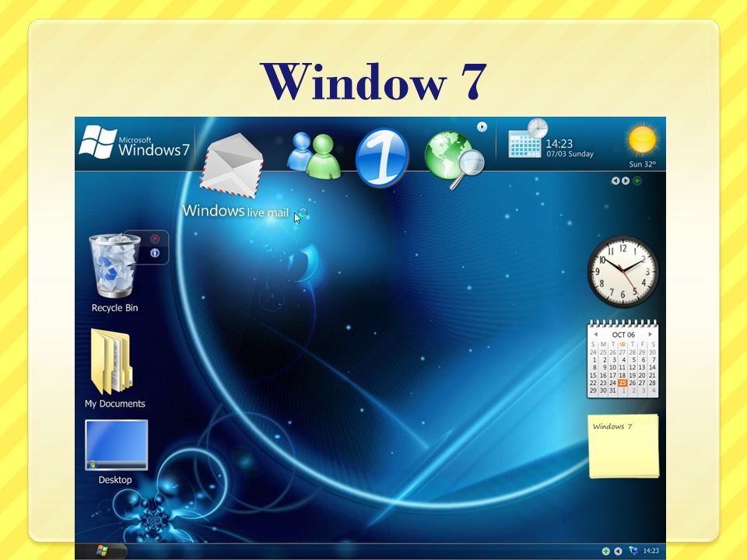This screenshot has width=747, height=560.
Task: Open the My Documents folder
Action: (x=112, y=362)
